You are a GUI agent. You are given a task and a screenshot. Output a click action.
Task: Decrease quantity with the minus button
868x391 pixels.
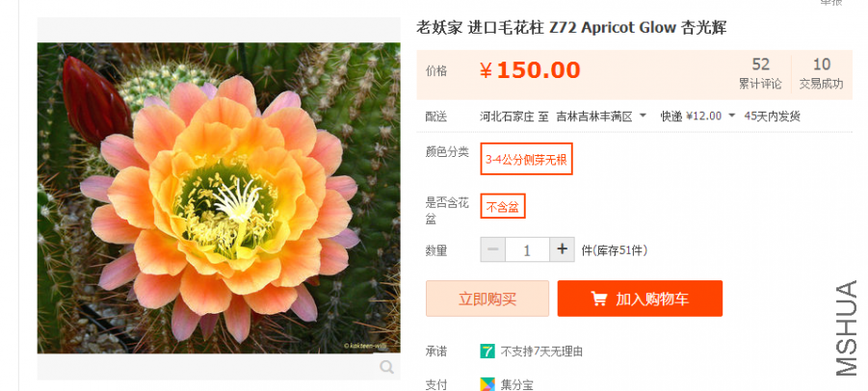click(x=493, y=250)
